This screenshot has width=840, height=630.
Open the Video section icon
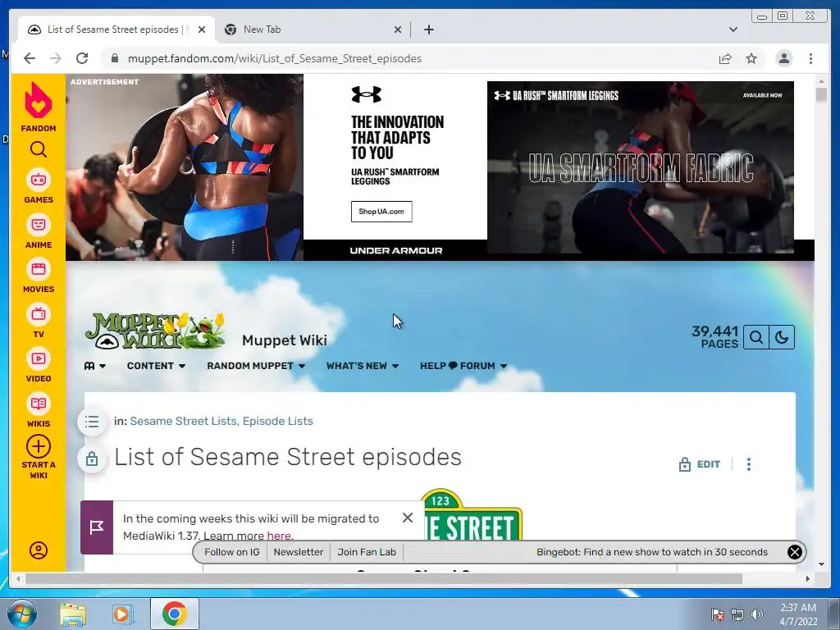38,358
